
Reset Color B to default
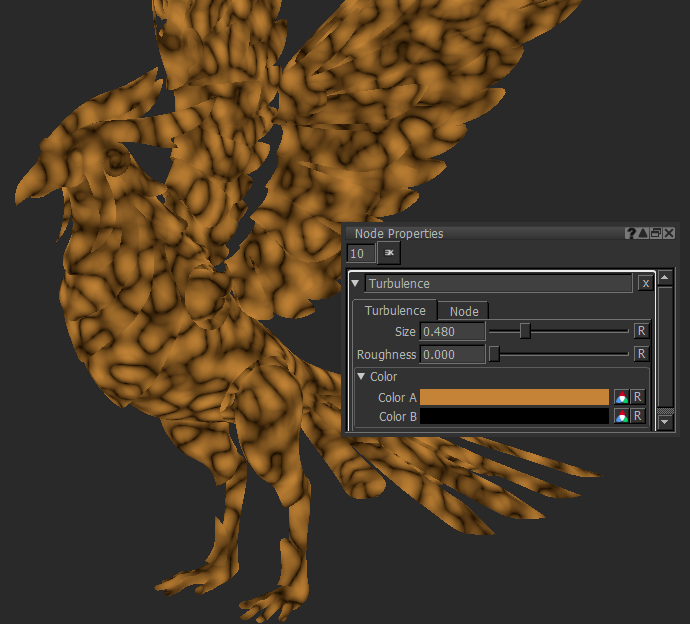[637, 416]
